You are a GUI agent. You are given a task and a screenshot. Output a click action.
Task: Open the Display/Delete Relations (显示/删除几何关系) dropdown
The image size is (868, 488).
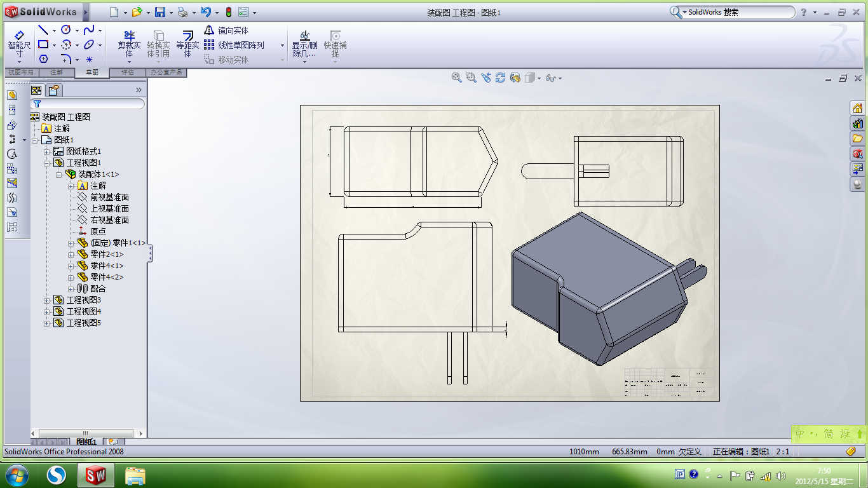(304, 62)
